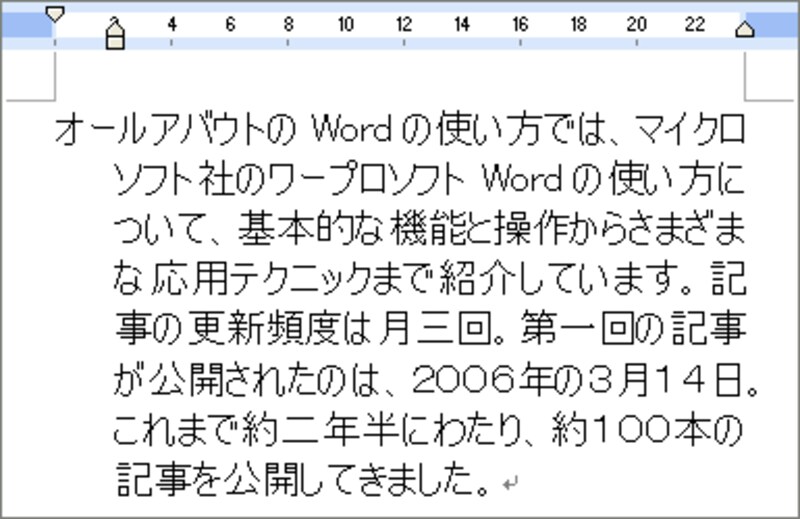Click the text "更新頻度"
The height and width of the screenshot is (519, 800).
264,328
